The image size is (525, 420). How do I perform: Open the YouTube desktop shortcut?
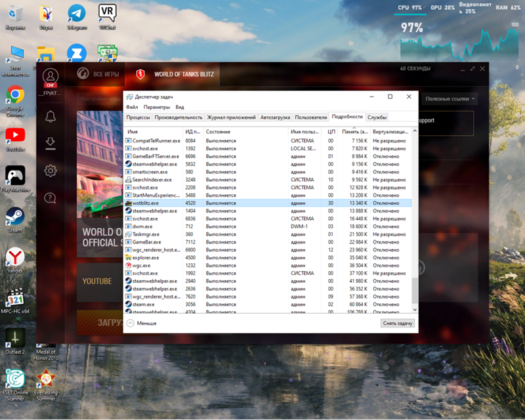15,140
